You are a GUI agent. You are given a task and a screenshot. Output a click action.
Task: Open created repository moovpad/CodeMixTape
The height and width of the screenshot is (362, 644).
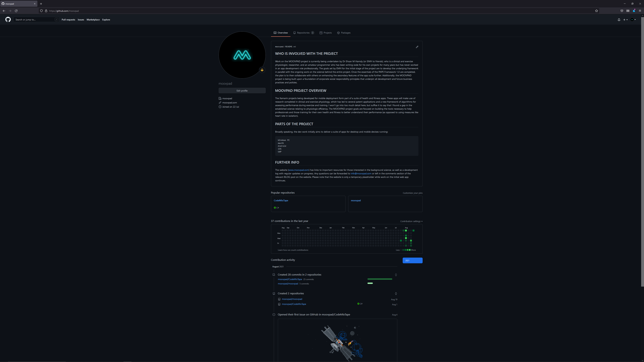click(294, 304)
